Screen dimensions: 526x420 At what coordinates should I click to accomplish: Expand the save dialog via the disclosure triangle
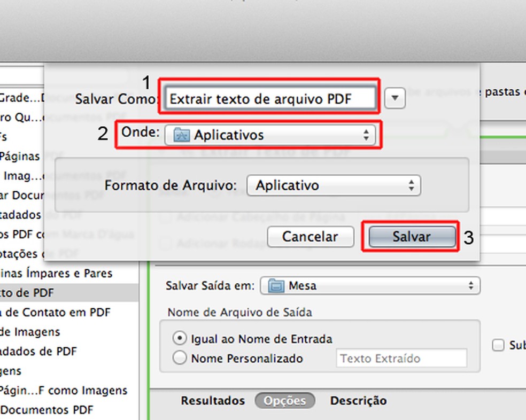coord(394,98)
